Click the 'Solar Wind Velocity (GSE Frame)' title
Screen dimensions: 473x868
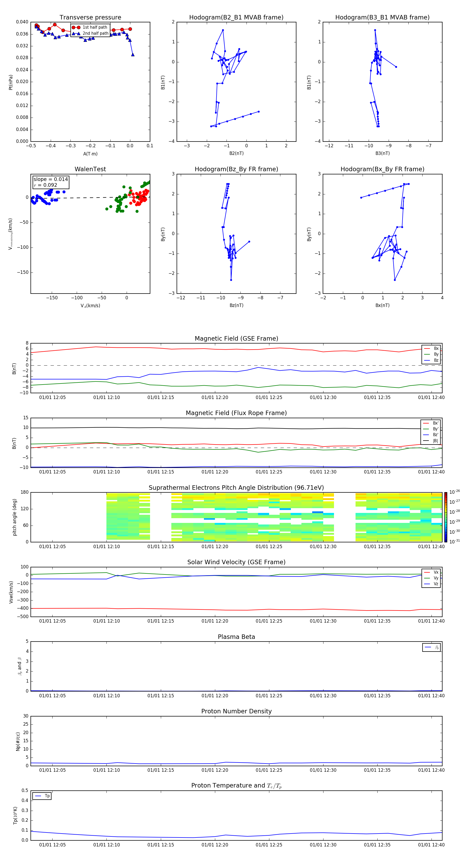[236, 562]
